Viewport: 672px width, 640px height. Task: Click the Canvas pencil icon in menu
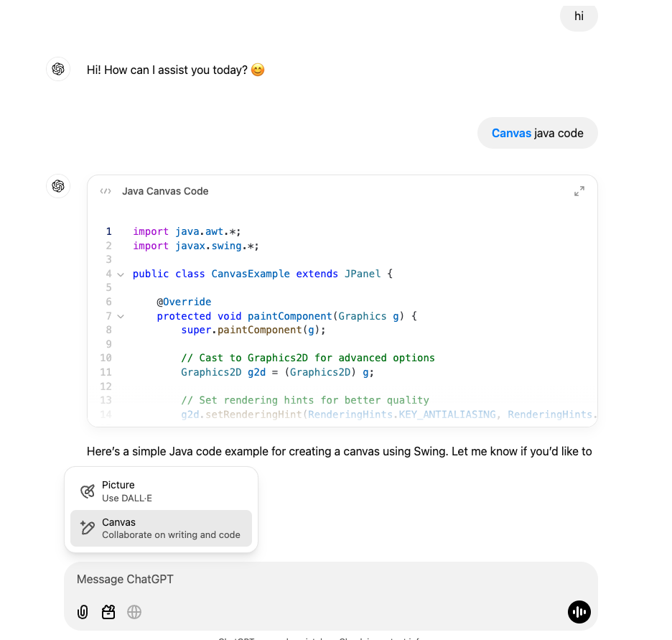(88, 528)
